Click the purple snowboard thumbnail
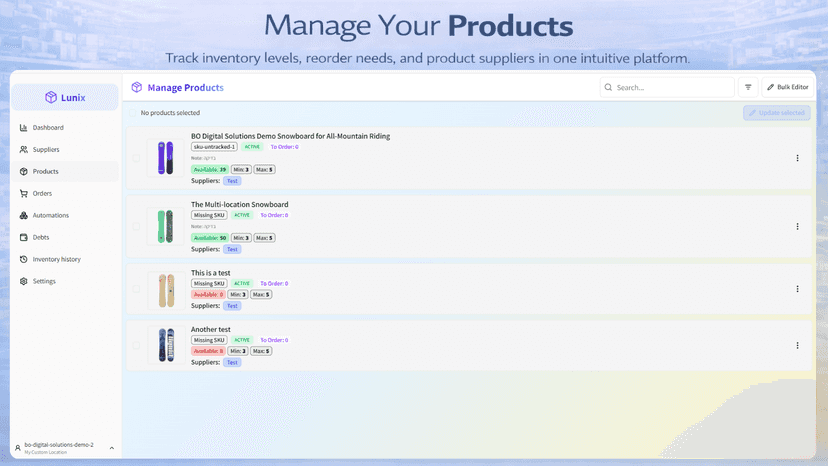The image size is (828, 466). point(165,158)
